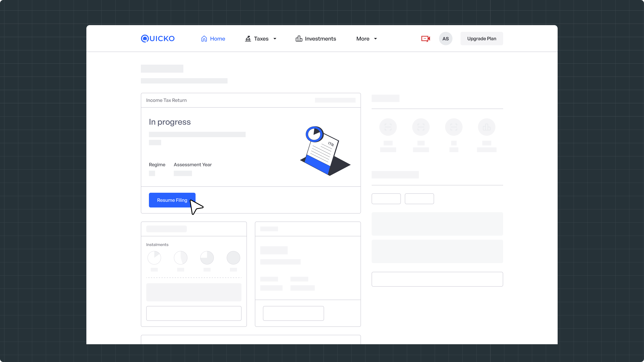Open the More menu
This screenshot has width=644, height=362.
363,39
